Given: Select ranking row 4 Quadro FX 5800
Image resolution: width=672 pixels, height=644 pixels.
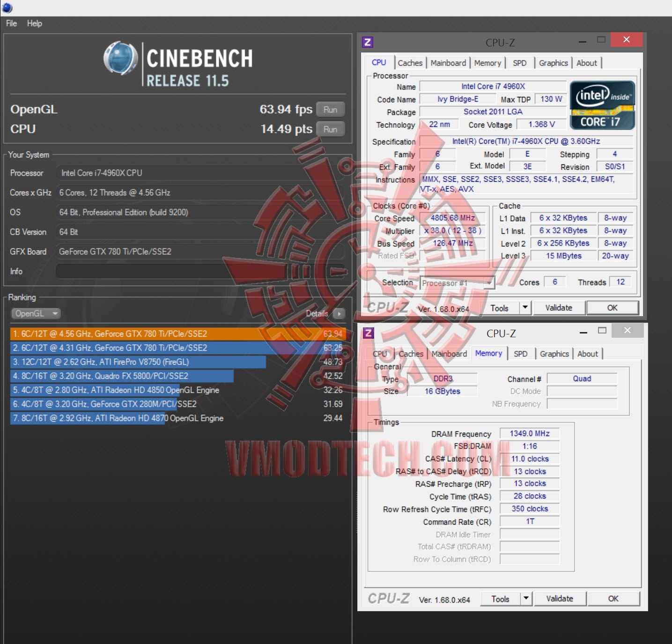Looking at the screenshot, I should (177, 376).
